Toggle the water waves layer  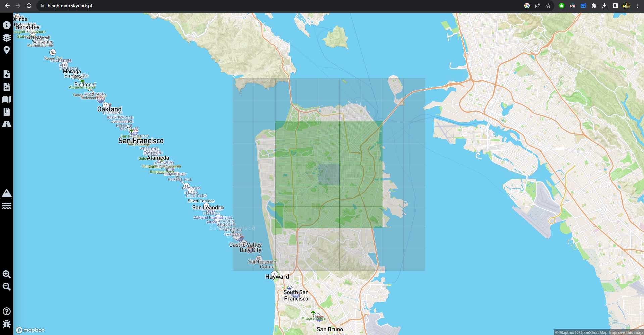point(6,206)
